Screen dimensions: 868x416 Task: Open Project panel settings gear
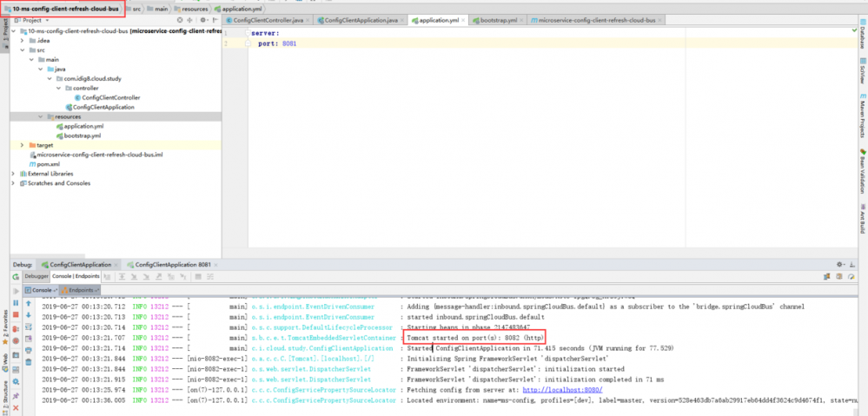[x=203, y=20]
